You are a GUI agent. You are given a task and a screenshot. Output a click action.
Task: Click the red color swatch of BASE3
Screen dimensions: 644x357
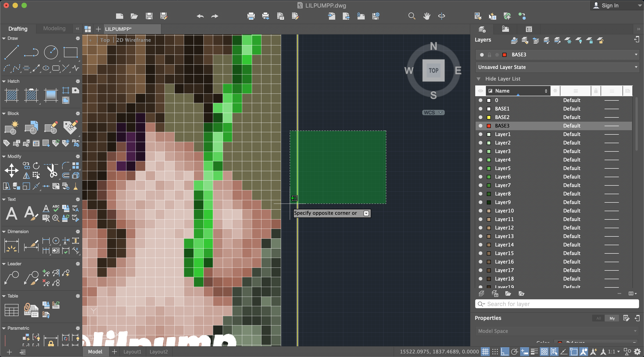click(x=489, y=126)
